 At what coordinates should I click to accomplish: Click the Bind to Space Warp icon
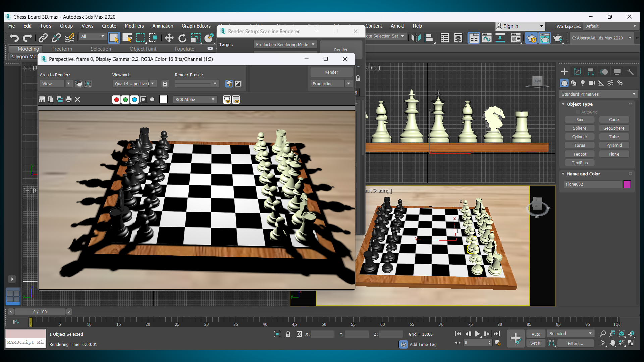(x=70, y=38)
